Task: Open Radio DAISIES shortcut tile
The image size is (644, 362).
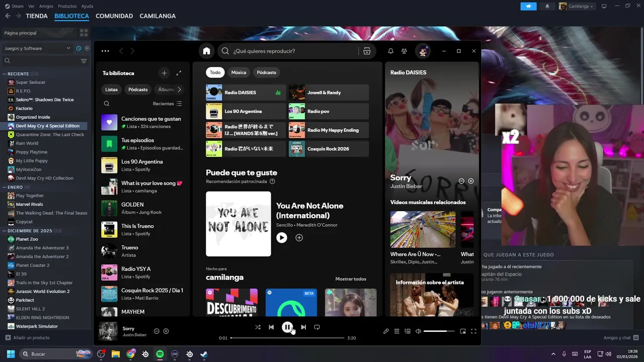Action: [246, 93]
